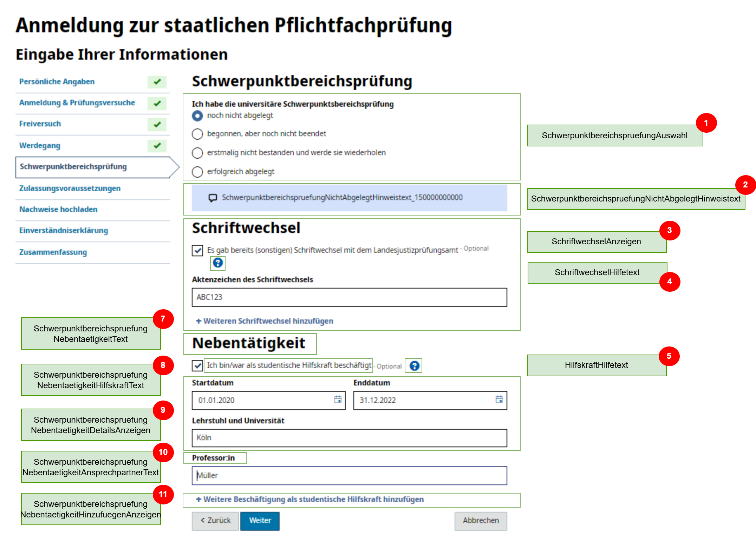Click the Professor:in input field
This screenshot has width=756, height=542.
coord(350,476)
